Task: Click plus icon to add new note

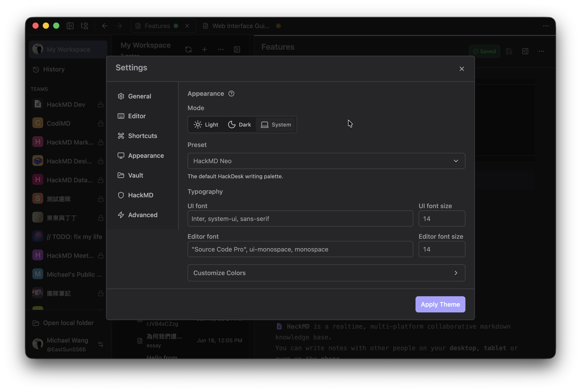Action: (205, 49)
